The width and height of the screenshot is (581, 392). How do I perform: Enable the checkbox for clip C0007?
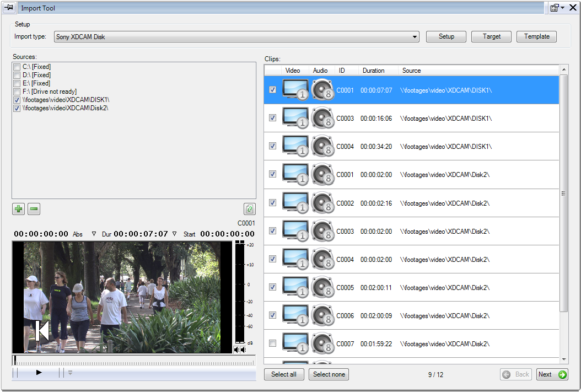pyautogui.click(x=273, y=343)
